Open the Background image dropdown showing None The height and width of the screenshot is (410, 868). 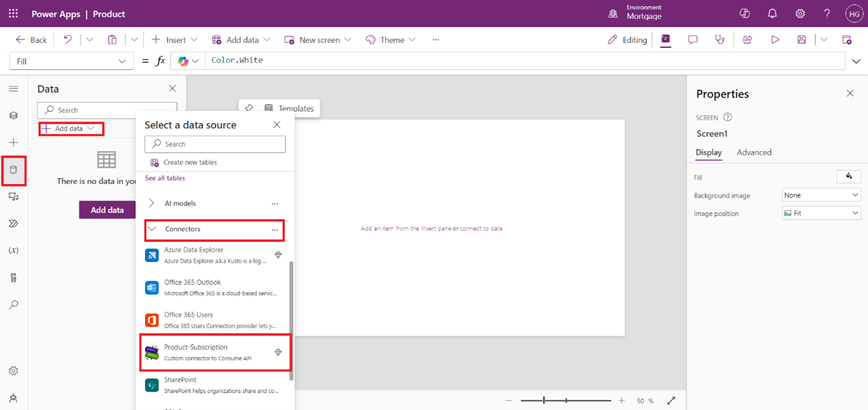click(x=821, y=195)
